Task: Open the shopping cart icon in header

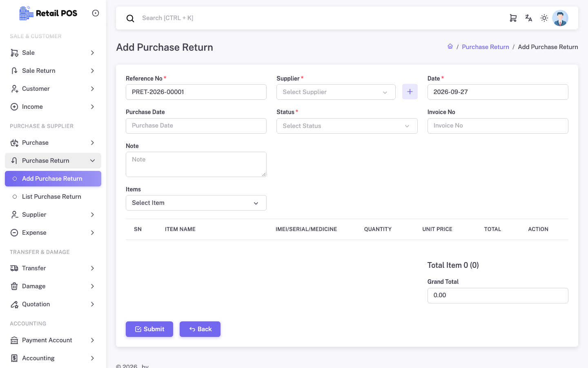Action: coord(513,18)
